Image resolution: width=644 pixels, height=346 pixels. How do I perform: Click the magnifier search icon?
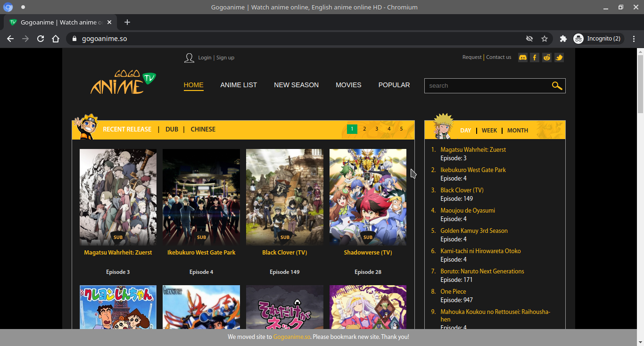tap(557, 86)
